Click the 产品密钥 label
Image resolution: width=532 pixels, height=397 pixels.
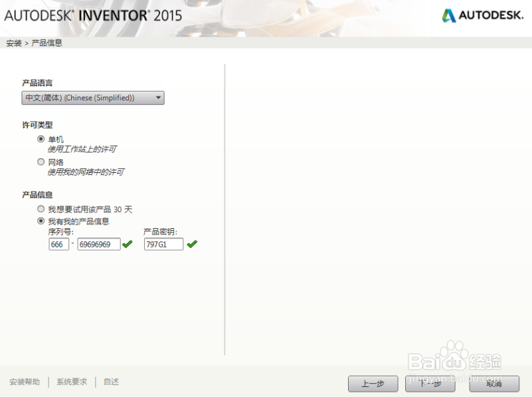(x=160, y=232)
